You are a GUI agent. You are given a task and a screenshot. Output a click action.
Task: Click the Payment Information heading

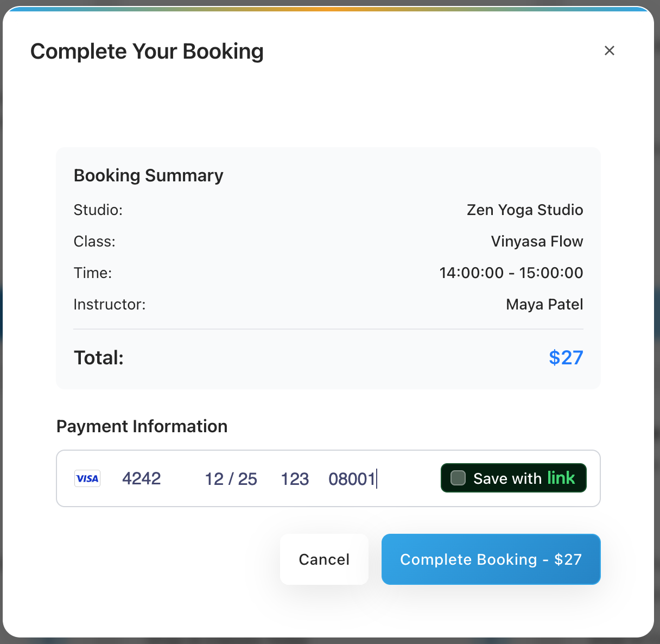pos(142,426)
